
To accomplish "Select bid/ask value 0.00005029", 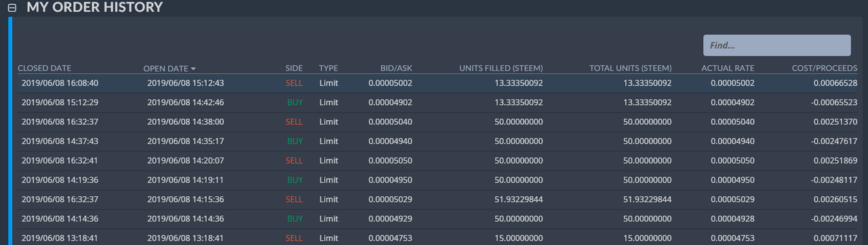I will 391,200.
